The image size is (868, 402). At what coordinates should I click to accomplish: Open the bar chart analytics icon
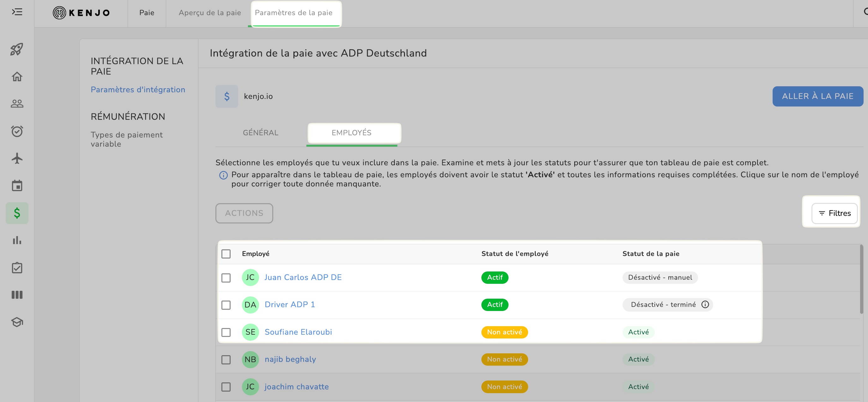(x=17, y=240)
